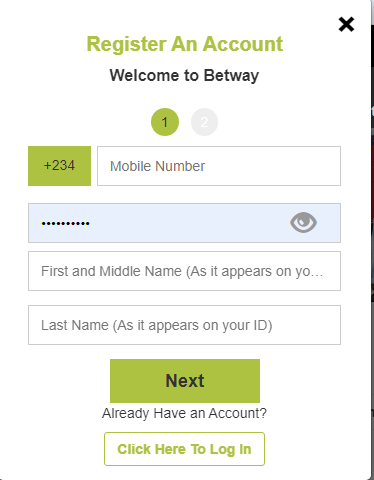Open the +234 country code selector
The height and width of the screenshot is (480, 374).
point(59,166)
